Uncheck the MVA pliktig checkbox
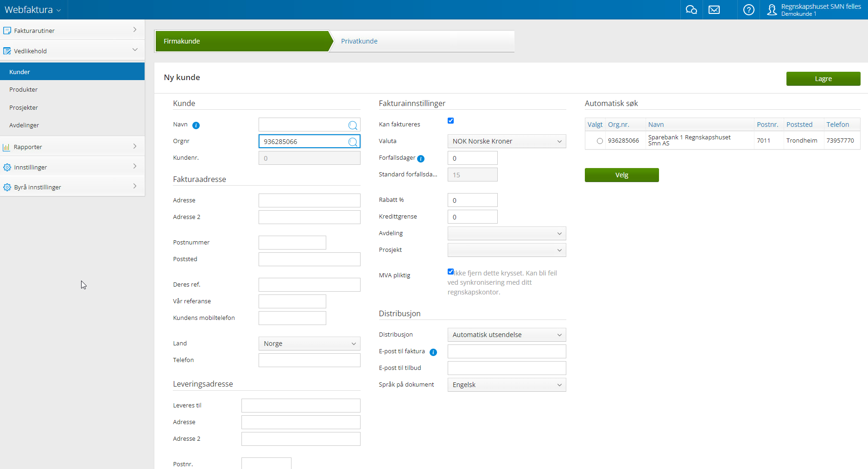Image resolution: width=868 pixels, height=469 pixels. [450, 272]
